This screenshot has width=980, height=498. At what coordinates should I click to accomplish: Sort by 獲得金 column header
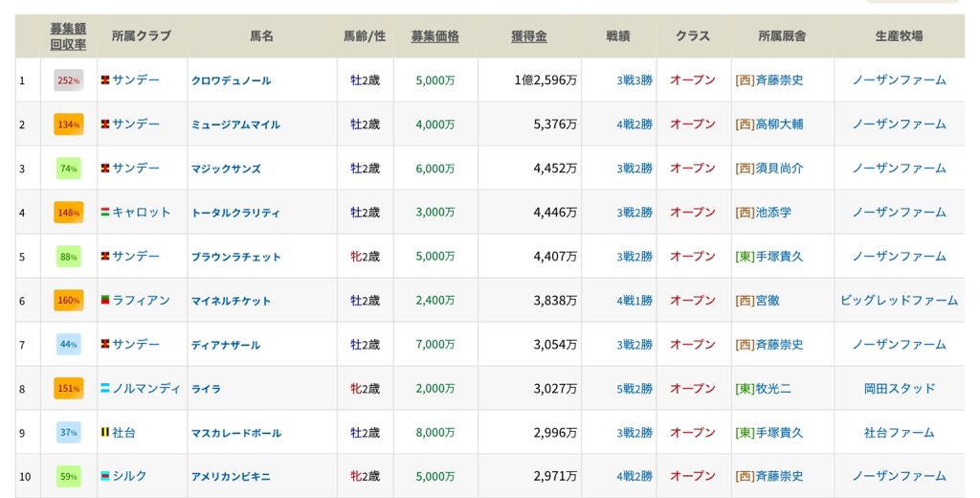coord(528,36)
